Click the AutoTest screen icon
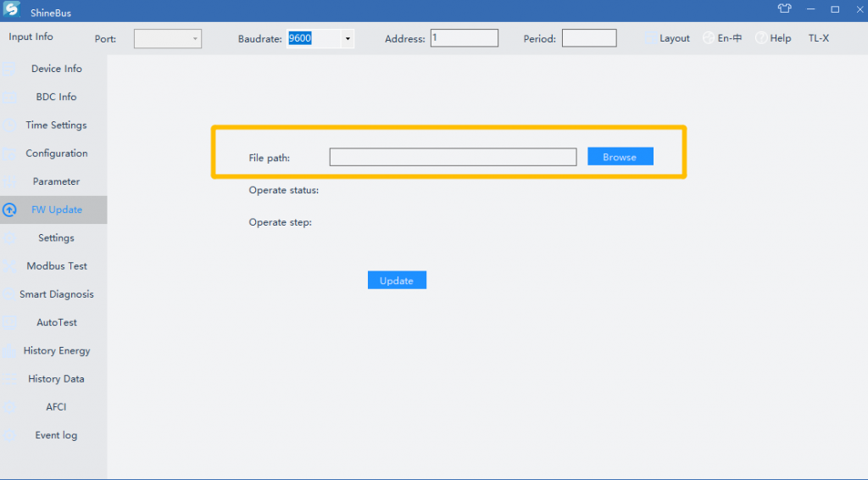The height and width of the screenshot is (480, 868). click(x=8, y=322)
